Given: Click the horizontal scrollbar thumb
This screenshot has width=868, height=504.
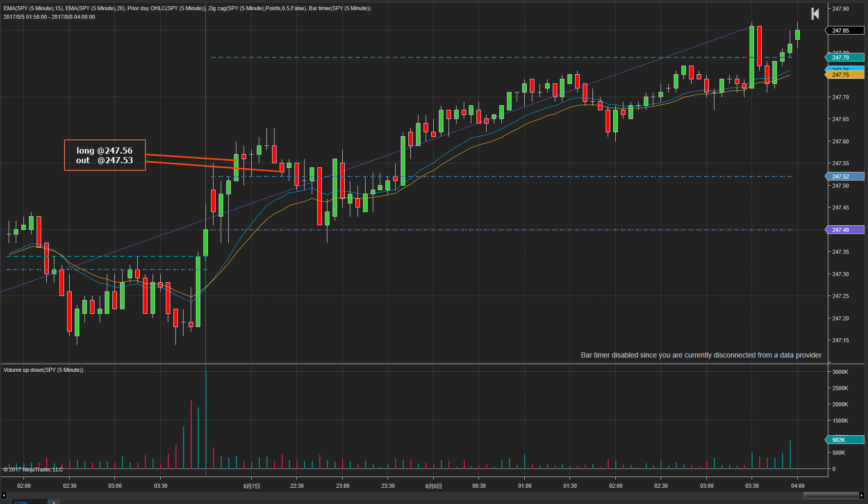Looking at the screenshot, I should coord(831,495).
